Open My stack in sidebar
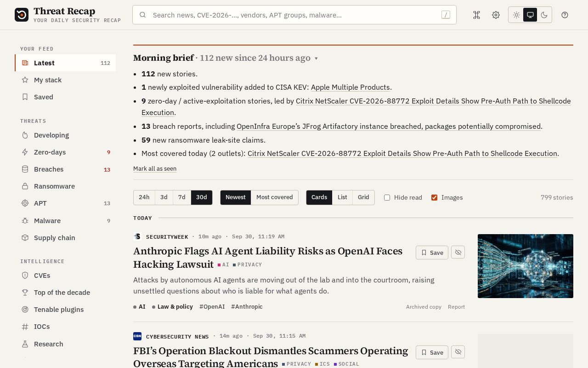This screenshot has width=588, height=368. 65,80
